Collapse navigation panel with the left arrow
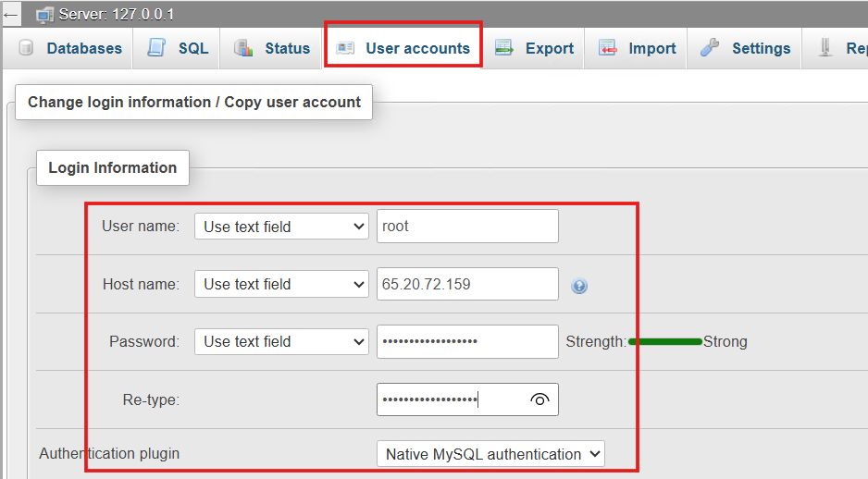 tap(10, 15)
